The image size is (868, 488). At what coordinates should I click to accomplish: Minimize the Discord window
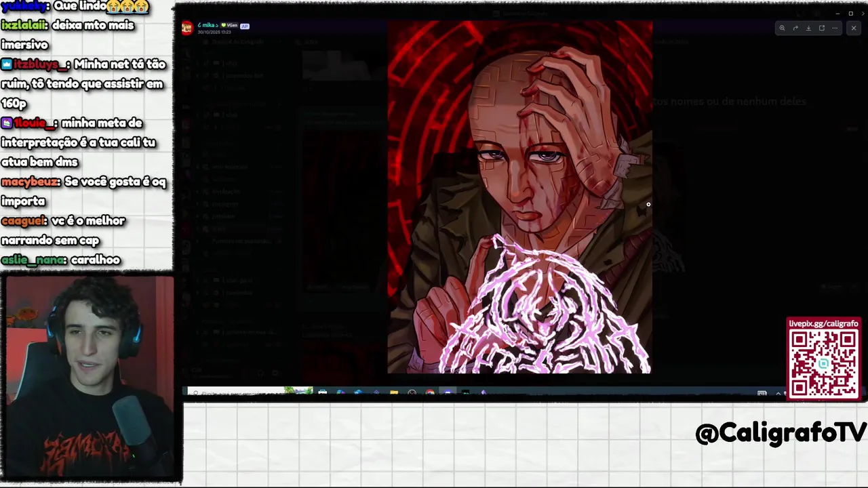point(837,14)
